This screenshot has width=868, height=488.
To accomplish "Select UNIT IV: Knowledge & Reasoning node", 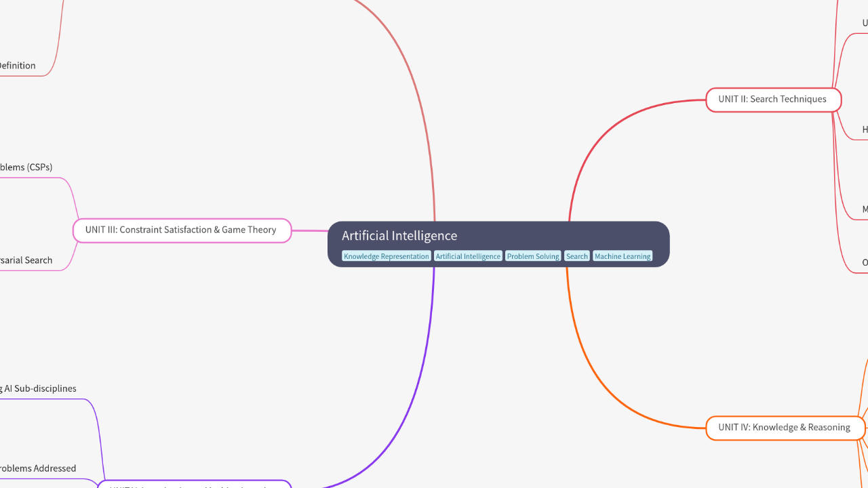I will [x=785, y=428].
